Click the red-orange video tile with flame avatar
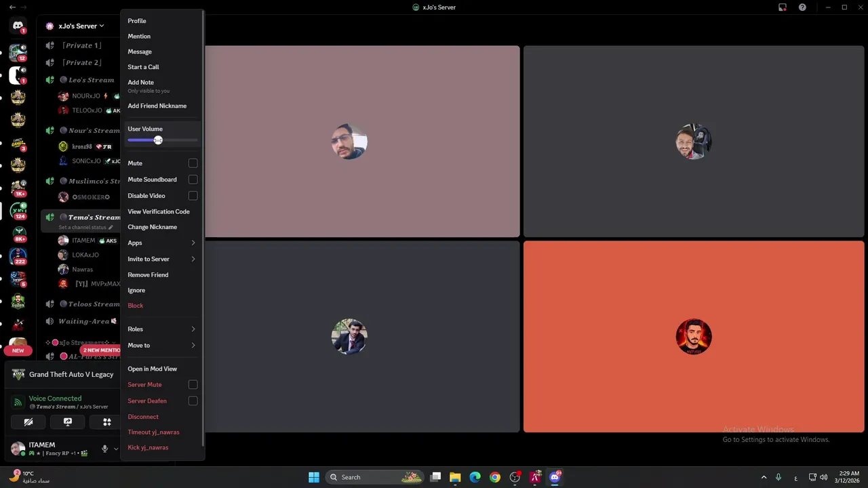Image resolution: width=868 pixels, height=488 pixels. [x=694, y=336]
